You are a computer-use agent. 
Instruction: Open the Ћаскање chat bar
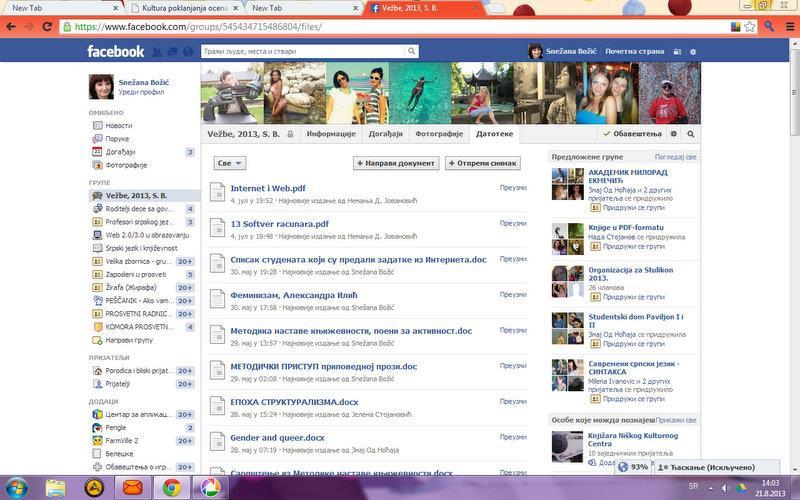click(716, 467)
